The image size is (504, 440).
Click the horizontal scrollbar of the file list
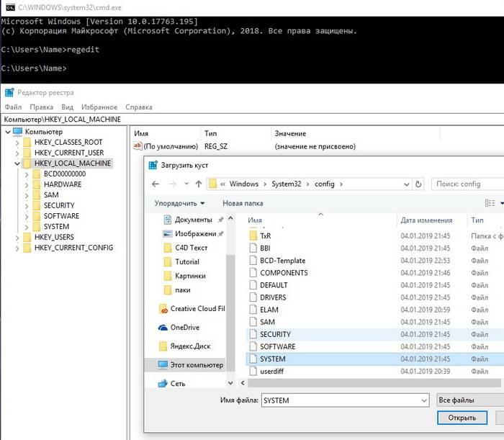coord(374,383)
